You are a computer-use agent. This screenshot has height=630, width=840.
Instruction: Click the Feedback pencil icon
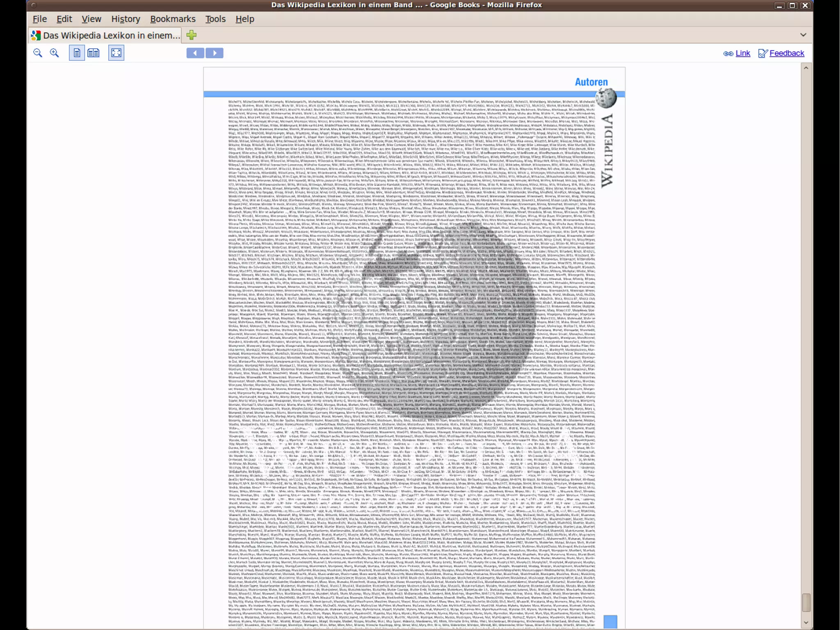tap(762, 53)
